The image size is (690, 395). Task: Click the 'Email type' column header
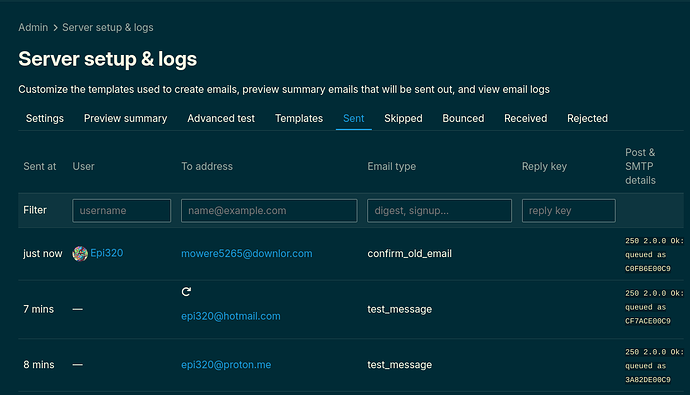pos(392,166)
